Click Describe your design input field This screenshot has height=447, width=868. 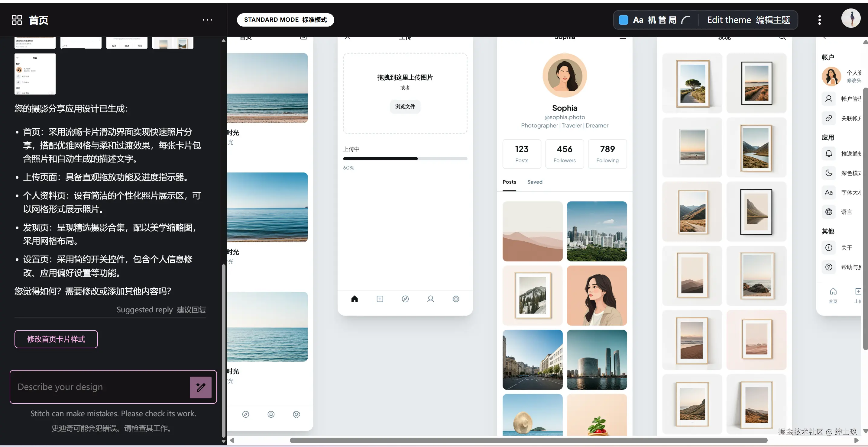click(101, 387)
